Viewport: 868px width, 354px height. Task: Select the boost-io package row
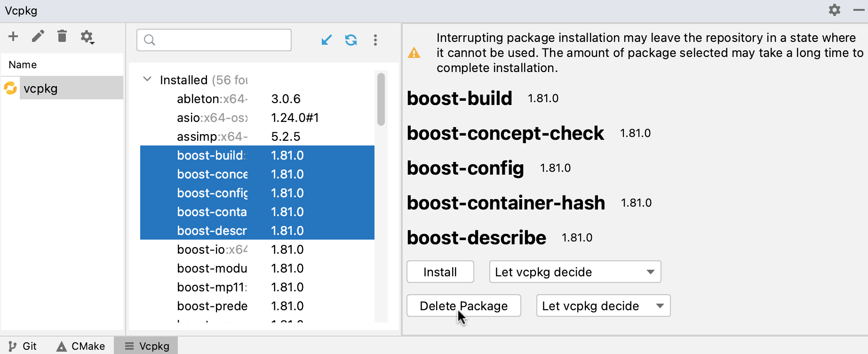pyautogui.click(x=257, y=249)
